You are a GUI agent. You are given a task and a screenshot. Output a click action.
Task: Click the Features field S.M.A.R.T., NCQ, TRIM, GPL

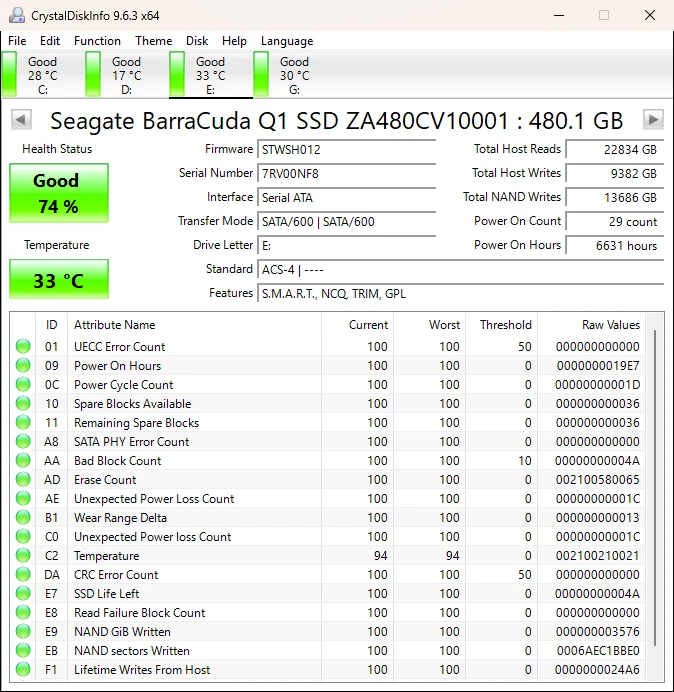coord(460,293)
